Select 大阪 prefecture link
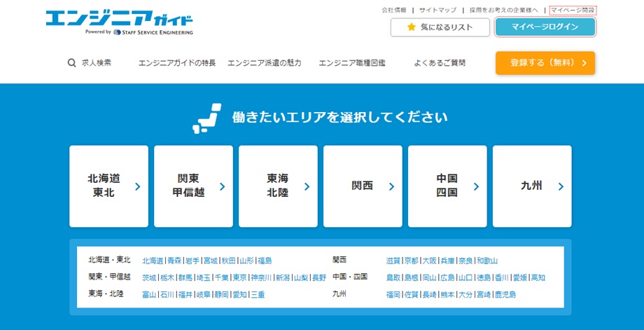644x330 pixels. point(429,261)
